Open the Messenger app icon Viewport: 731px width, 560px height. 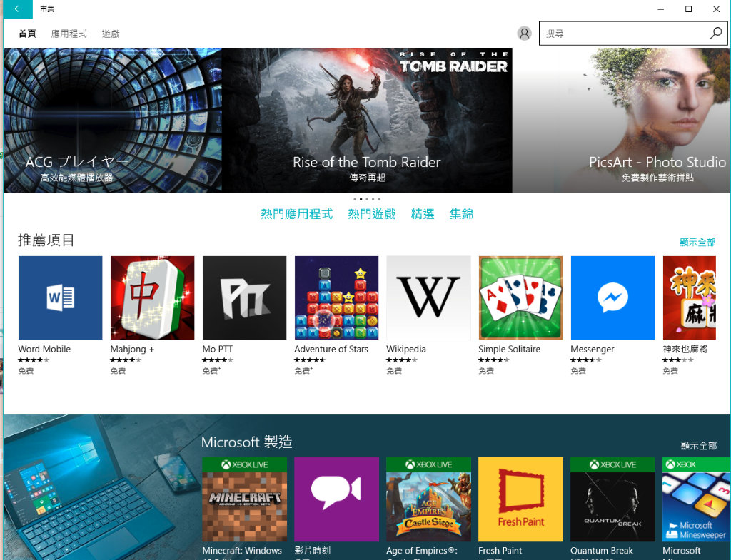pos(612,297)
